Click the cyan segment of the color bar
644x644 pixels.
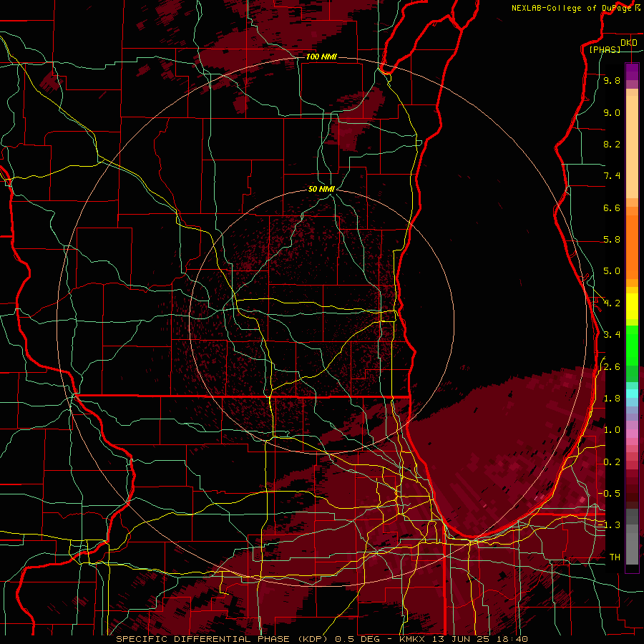(632, 393)
